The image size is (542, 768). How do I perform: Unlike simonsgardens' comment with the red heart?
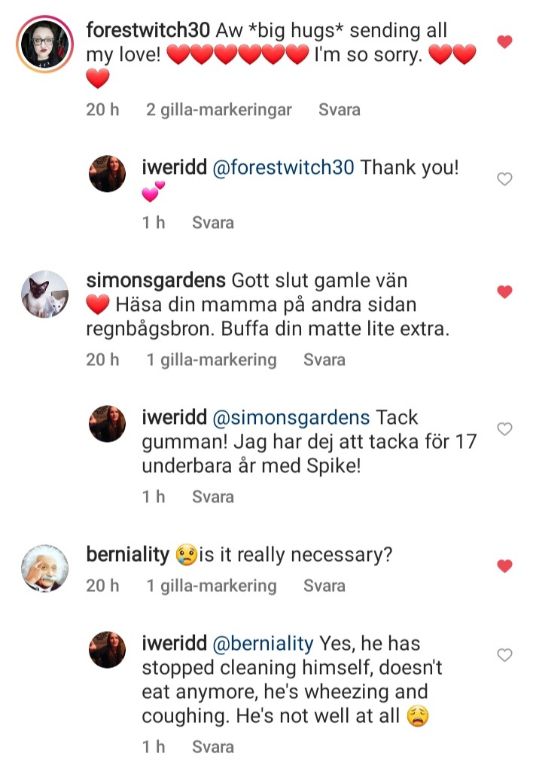click(x=504, y=292)
